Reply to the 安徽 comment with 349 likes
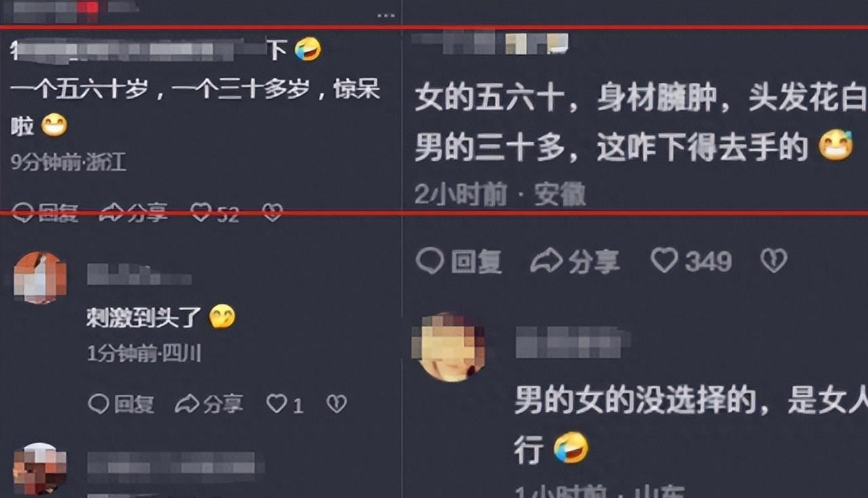This screenshot has width=868, height=498. tap(458, 261)
